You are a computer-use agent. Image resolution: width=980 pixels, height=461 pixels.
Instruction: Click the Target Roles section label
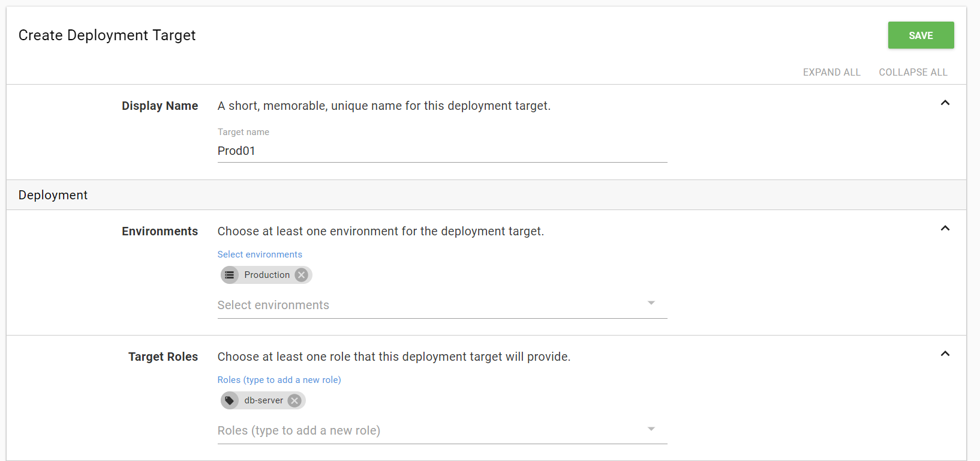coord(163,357)
